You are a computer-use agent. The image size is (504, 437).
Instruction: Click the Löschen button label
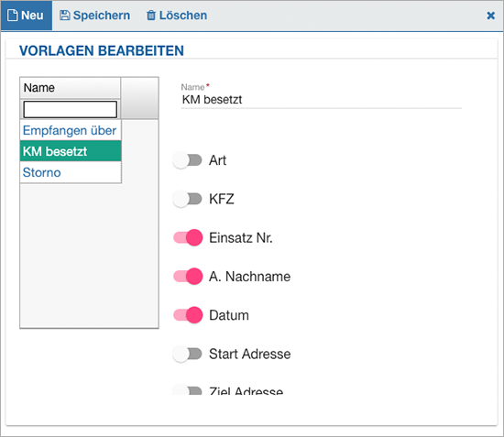tap(183, 15)
